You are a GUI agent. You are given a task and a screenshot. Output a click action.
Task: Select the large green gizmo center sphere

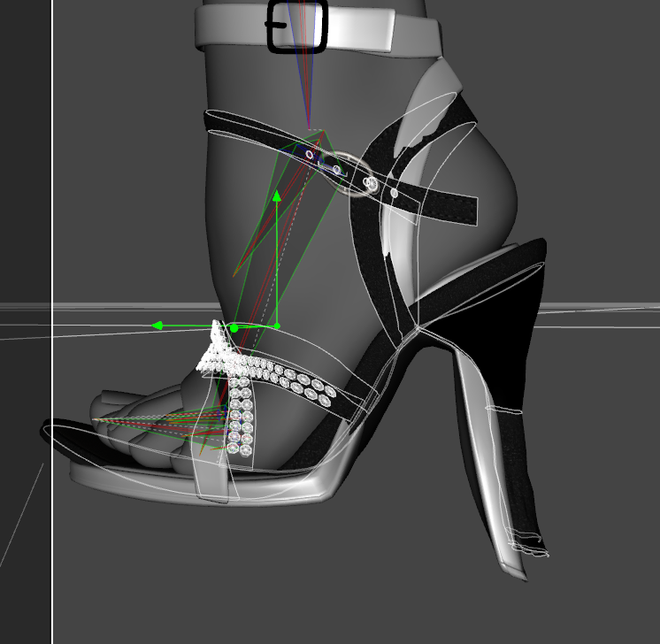[x=234, y=328]
